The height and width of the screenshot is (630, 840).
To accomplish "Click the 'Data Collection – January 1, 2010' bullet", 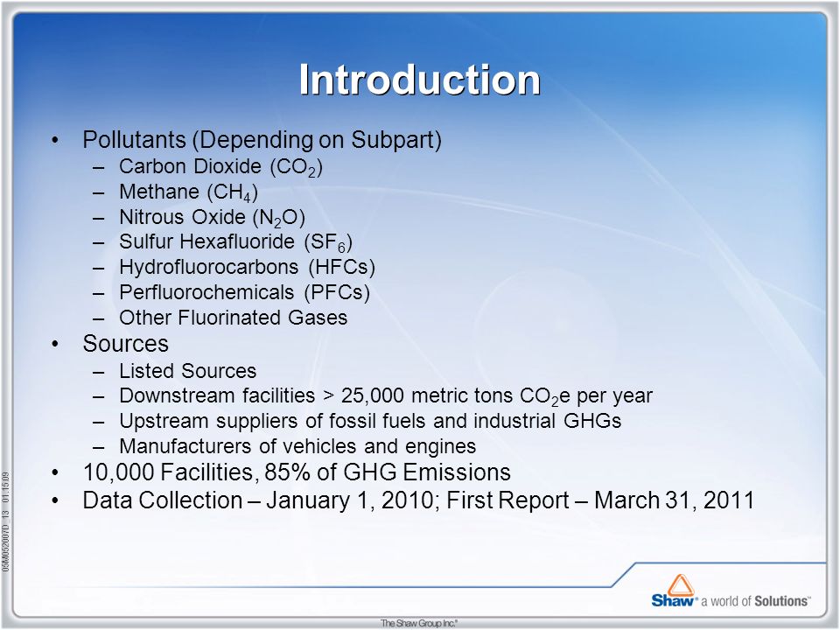I will [x=418, y=500].
